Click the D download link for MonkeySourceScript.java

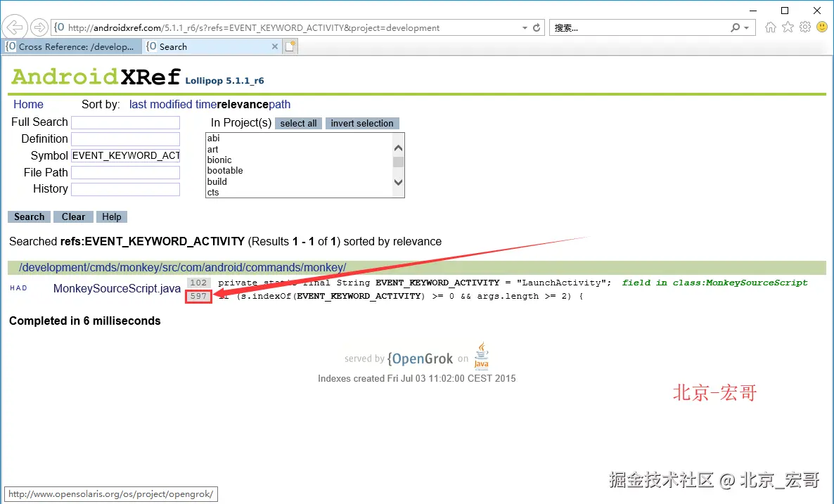pos(25,288)
